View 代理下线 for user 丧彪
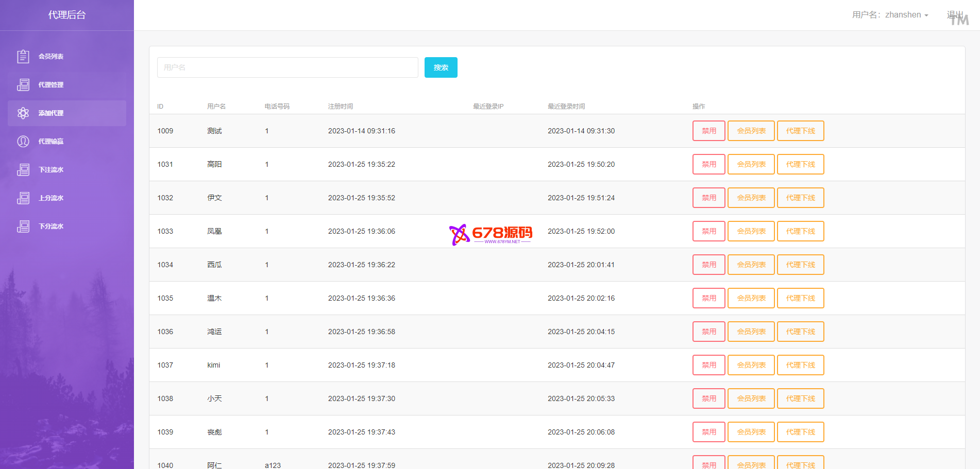The height and width of the screenshot is (469, 980). click(x=800, y=432)
